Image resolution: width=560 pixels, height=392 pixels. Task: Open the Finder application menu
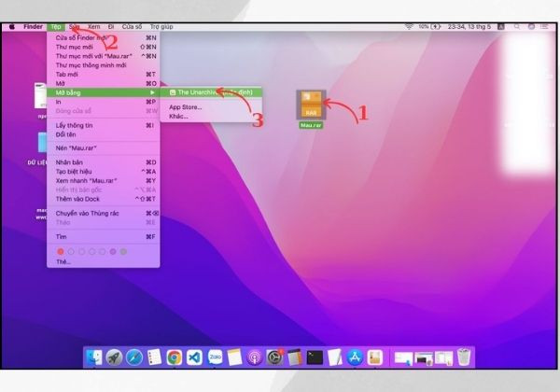click(x=33, y=27)
